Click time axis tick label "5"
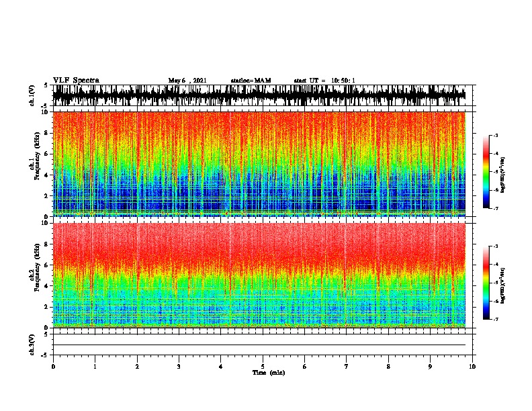This screenshot has height=411, width=532. click(x=263, y=367)
